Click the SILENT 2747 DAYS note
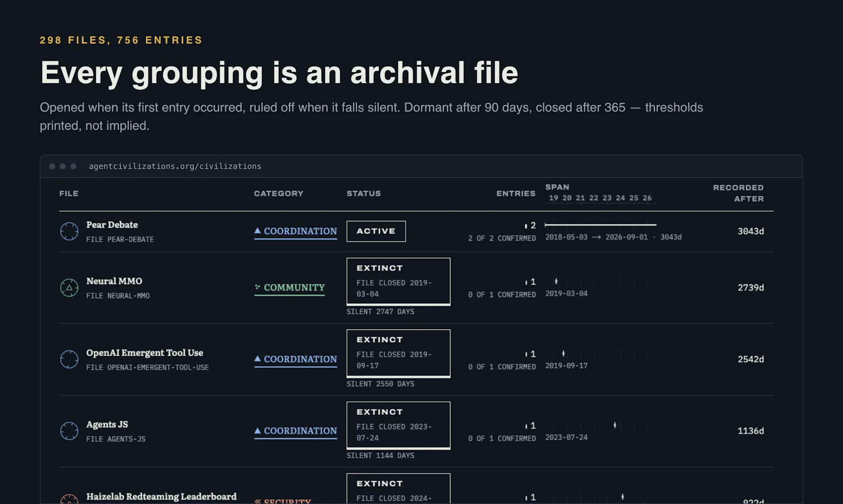 (380, 312)
